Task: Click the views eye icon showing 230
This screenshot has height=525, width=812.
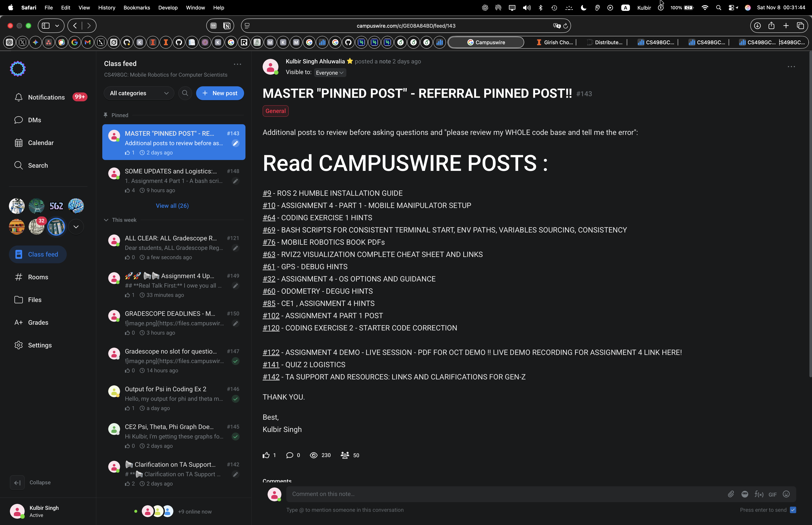Action: click(x=314, y=455)
